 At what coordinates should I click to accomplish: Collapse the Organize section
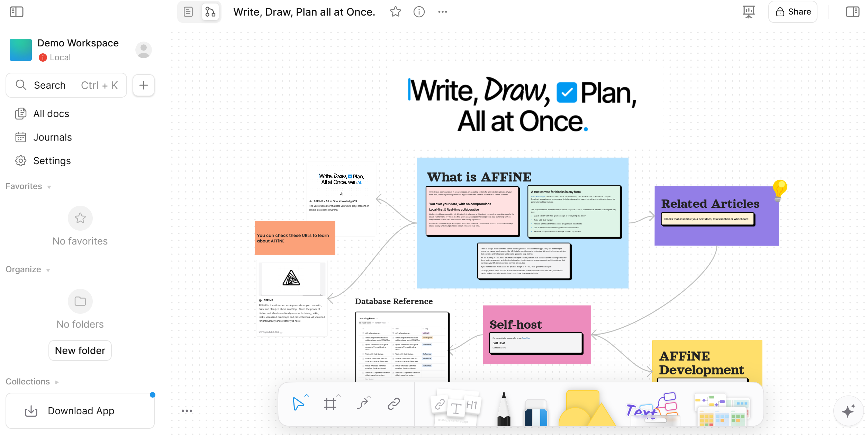[x=48, y=270]
